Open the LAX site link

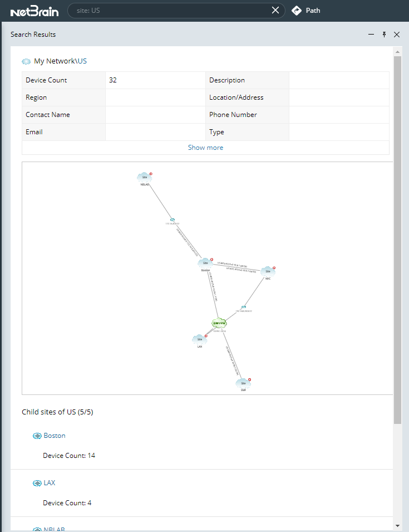(x=49, y=482)
